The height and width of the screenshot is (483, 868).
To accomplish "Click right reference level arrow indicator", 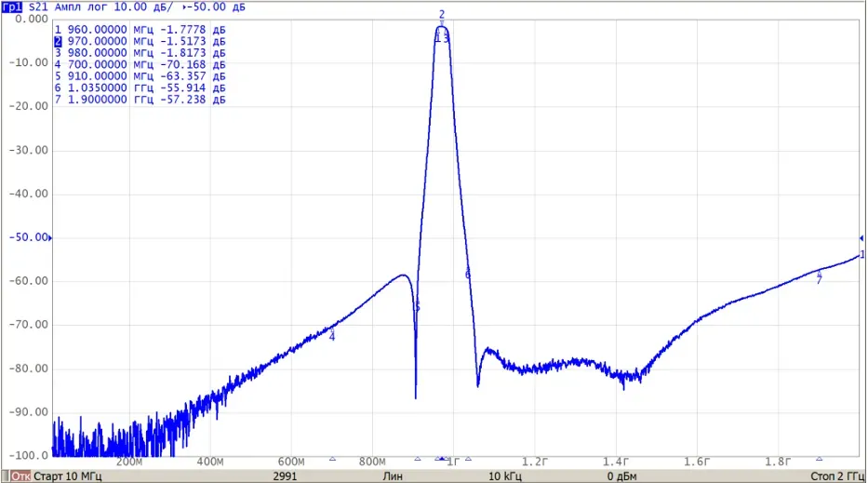I will 861,238.
